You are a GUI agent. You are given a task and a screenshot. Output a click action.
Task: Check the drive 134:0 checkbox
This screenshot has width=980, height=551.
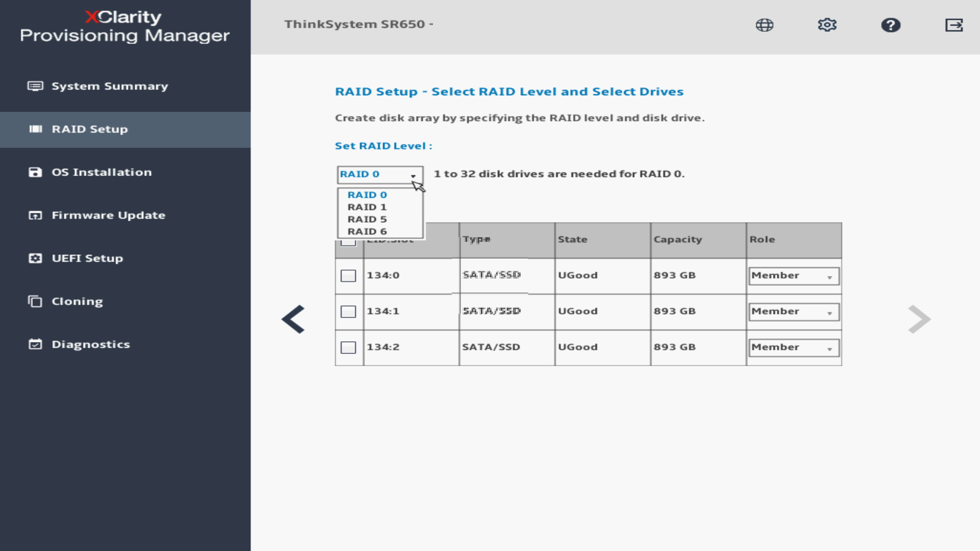coord(348,275)
